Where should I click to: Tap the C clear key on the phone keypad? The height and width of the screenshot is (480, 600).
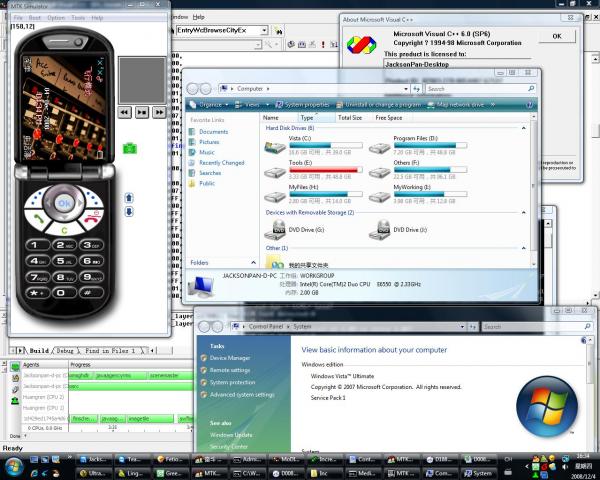[x=64, y=230]
